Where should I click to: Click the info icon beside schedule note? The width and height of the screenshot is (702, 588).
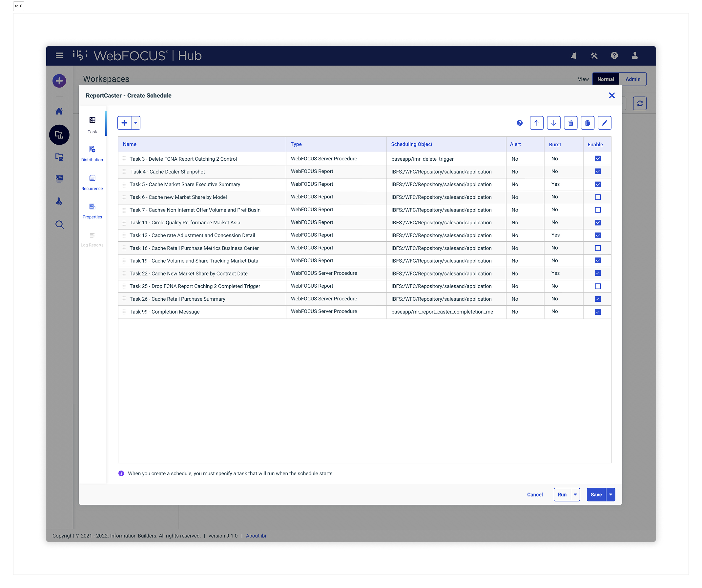click(x=121, y=473)
